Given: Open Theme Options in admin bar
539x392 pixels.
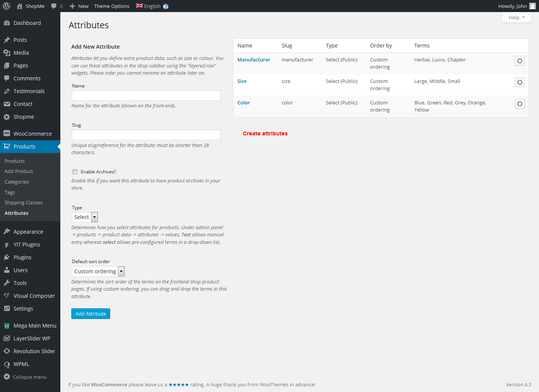Looking at the screenshot, I should 112,6.
